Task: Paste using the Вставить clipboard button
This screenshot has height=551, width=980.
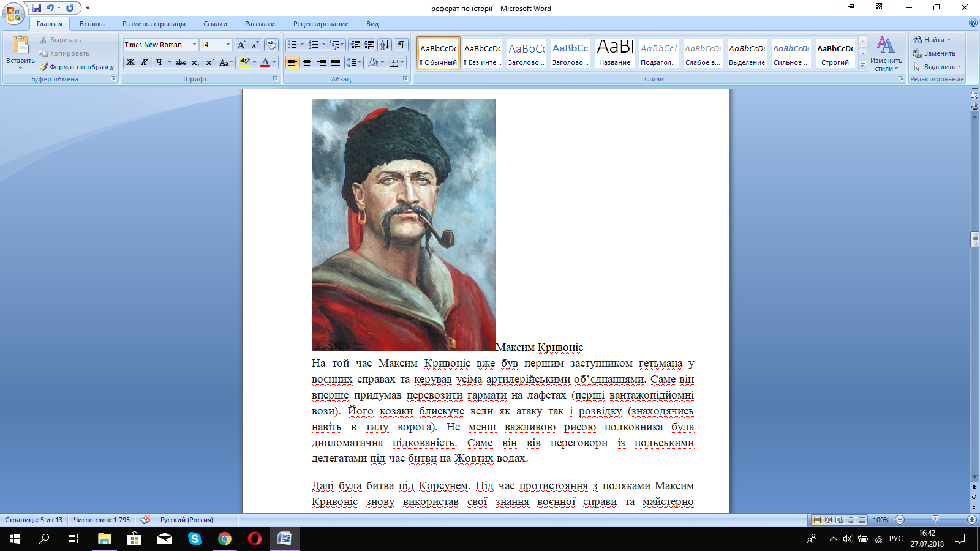Action: [x=20, y=53]
